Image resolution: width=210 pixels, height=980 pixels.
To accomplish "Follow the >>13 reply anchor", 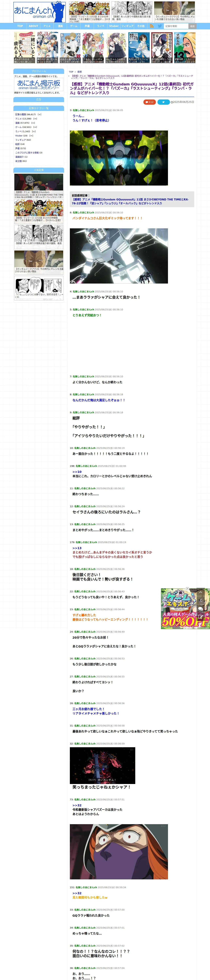I will tap(77, 548).
